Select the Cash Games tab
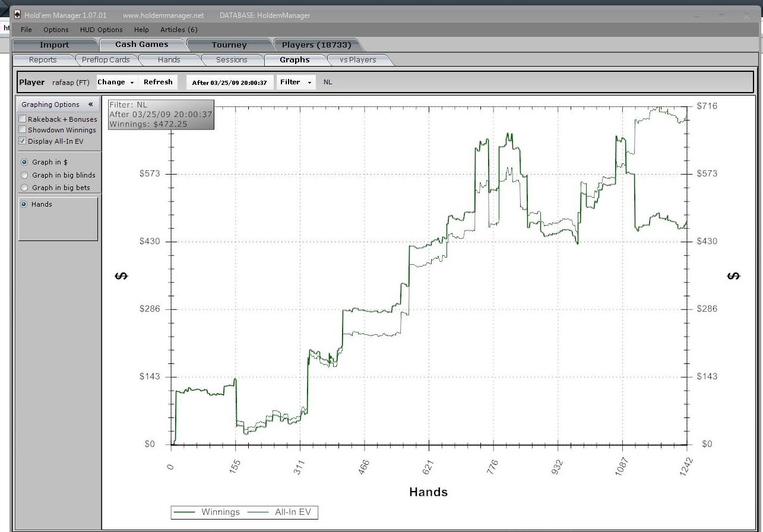Image resolution: width=763 pixels, height=532 pixels. [x=142, y=45]
